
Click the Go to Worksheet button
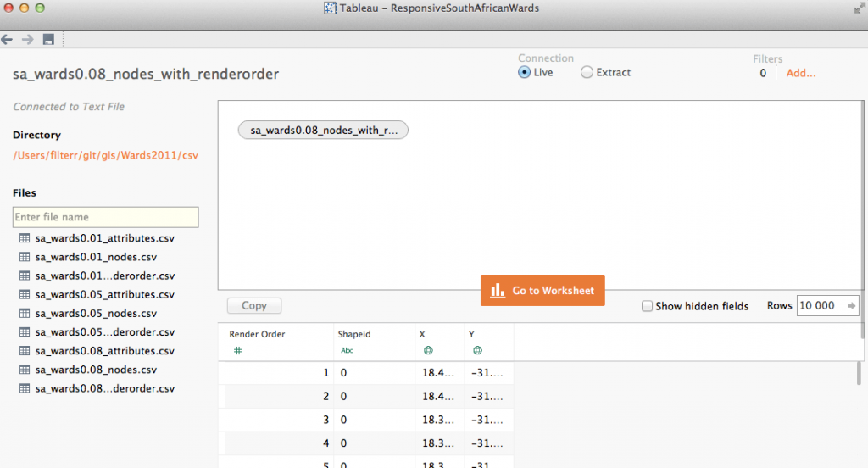(x=542, y=290)
